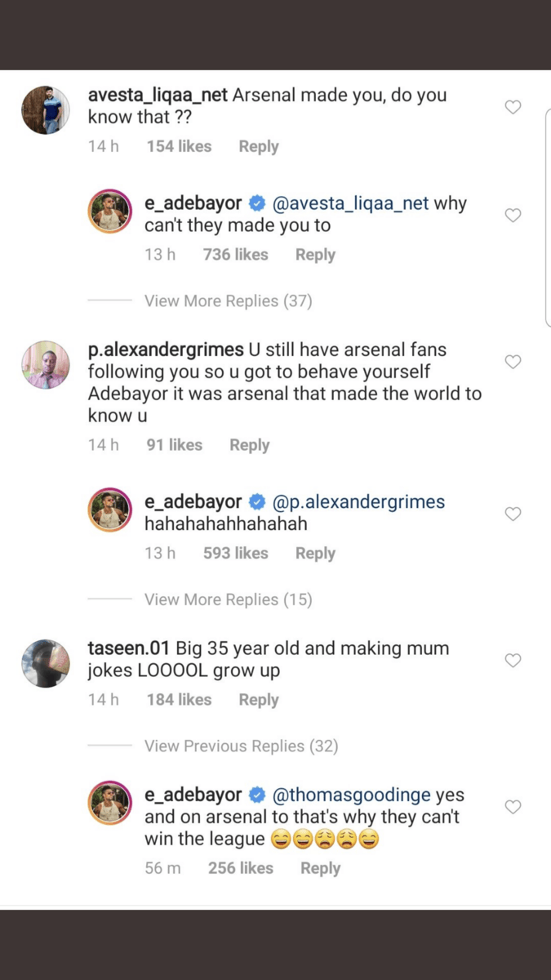Heart Adebayor's "hahahahahhahahah" reply

[513, 514]
